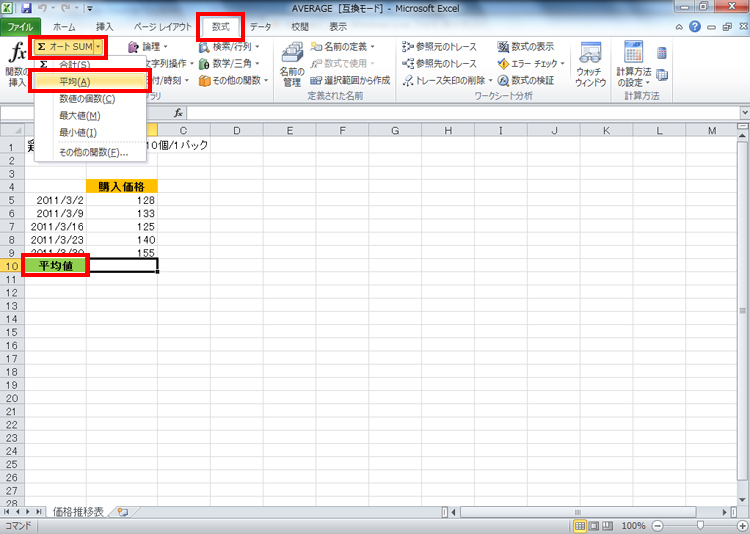Switch to the 校閲 tab

(300, 27)
